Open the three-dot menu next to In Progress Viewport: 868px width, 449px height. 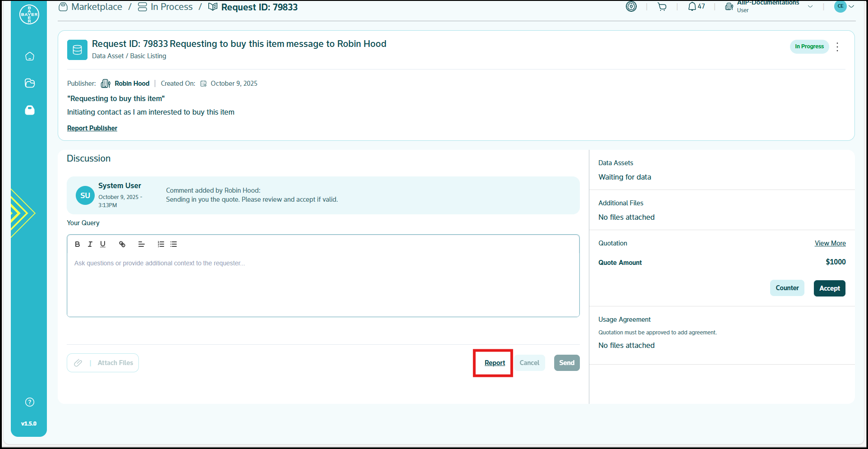[837, 46]
